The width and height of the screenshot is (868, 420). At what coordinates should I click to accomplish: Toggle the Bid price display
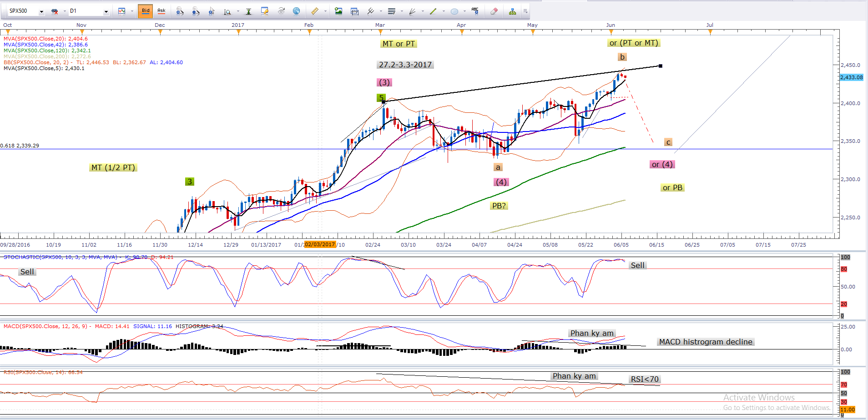146,11
